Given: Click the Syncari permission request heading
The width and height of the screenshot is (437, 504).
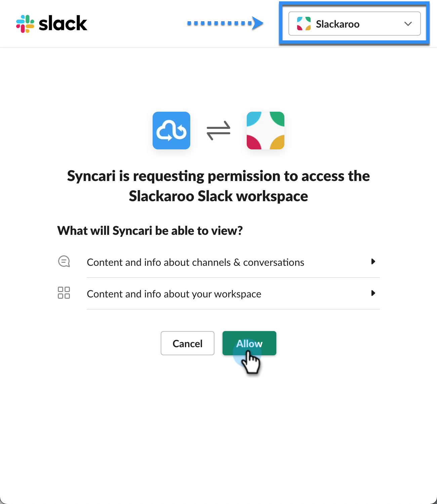Looking at the screenshot, I should pyautogui.click(x=218, y=186).
